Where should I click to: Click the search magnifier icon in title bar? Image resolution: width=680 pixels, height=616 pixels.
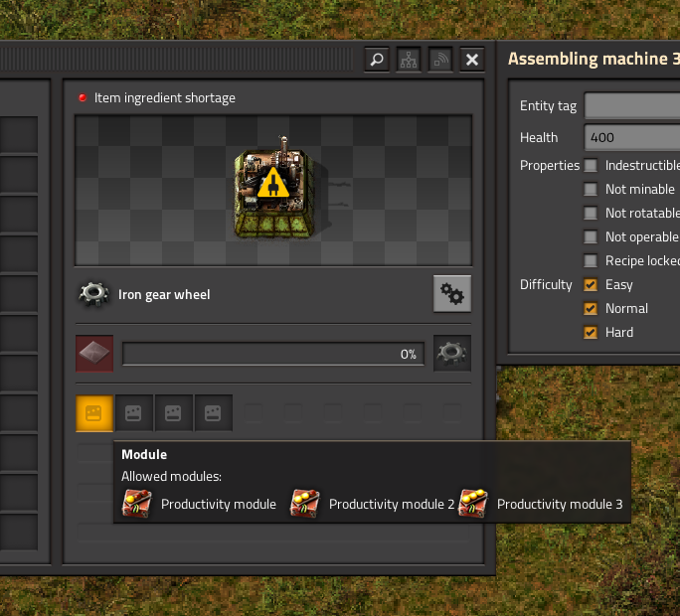tap(377, 60)
